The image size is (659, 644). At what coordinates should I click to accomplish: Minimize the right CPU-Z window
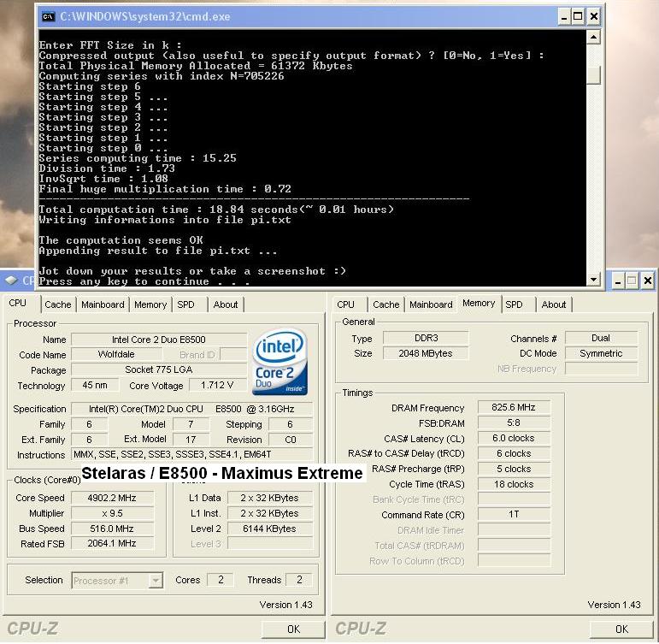618,281
